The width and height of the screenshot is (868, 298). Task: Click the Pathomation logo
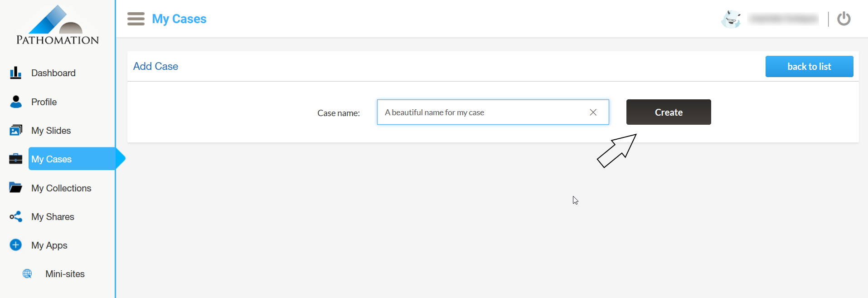(58, 25)
